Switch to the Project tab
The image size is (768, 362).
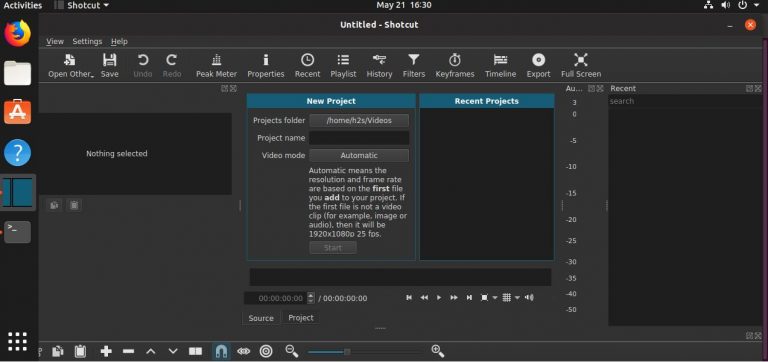(x=301, y=317)
